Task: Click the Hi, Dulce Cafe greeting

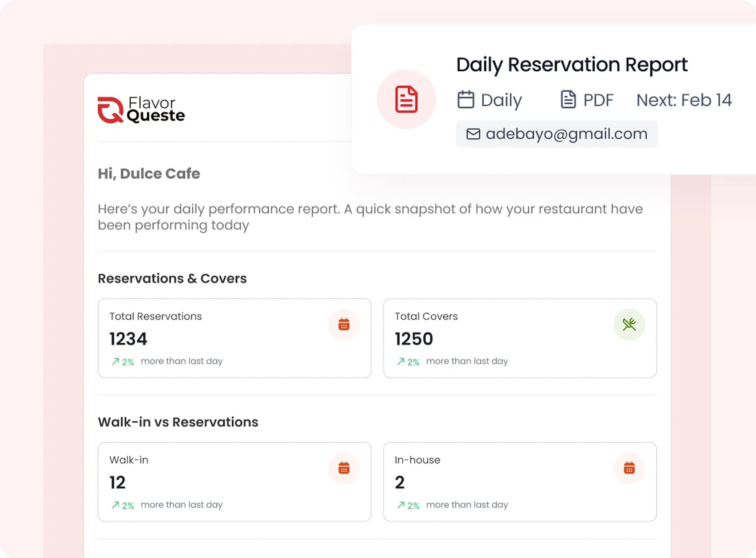Action: 149,174
